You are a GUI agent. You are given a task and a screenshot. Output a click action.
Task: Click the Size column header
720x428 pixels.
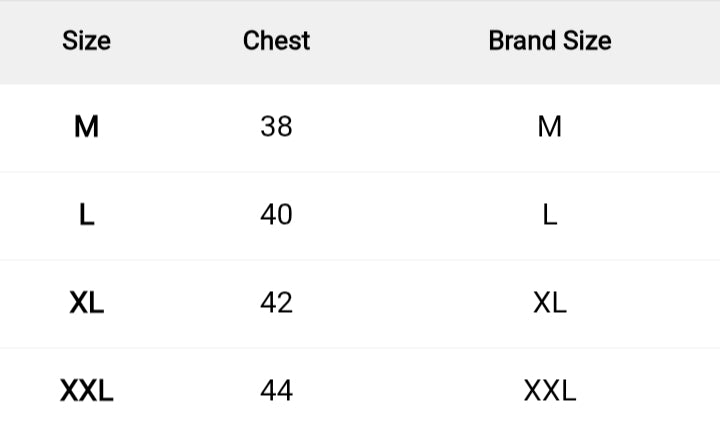click(x=86, y=41)
